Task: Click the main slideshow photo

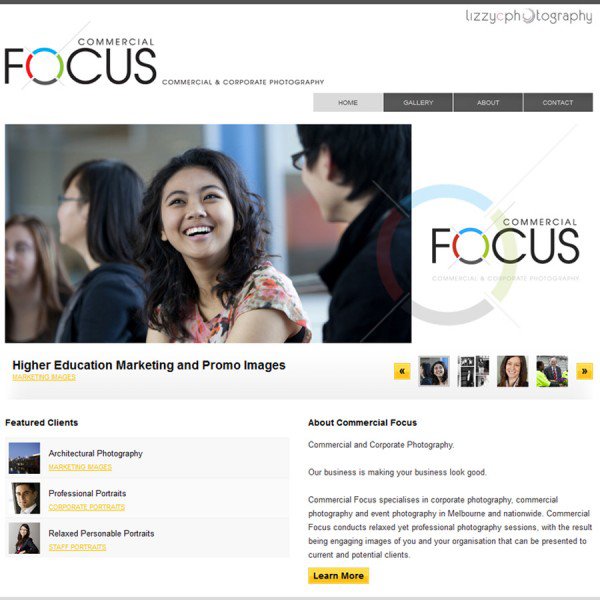Action: pyautogui.click(x=208, y=233)
